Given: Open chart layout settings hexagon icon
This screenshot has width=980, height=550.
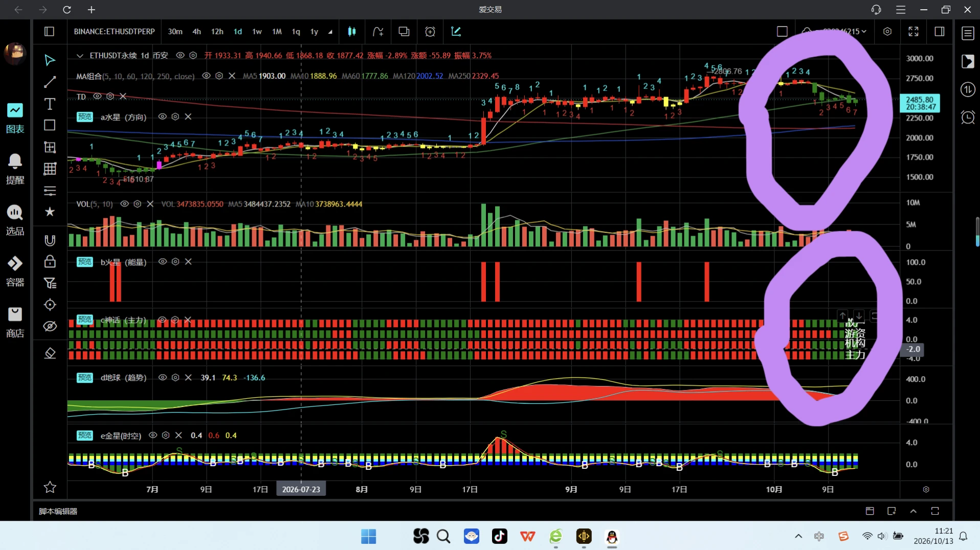Looking at the screenshot, I should point(887,32).
